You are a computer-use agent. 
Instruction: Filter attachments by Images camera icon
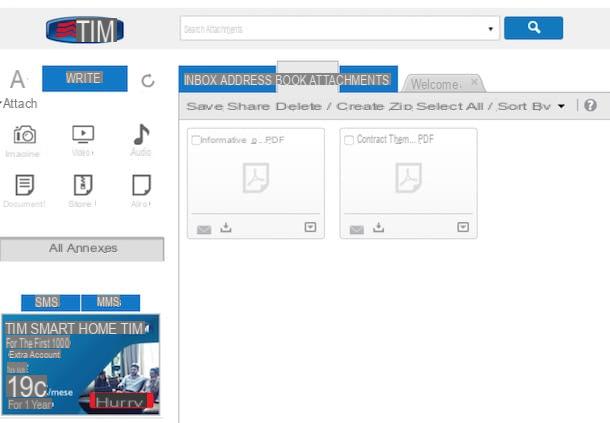click(25, 135)
